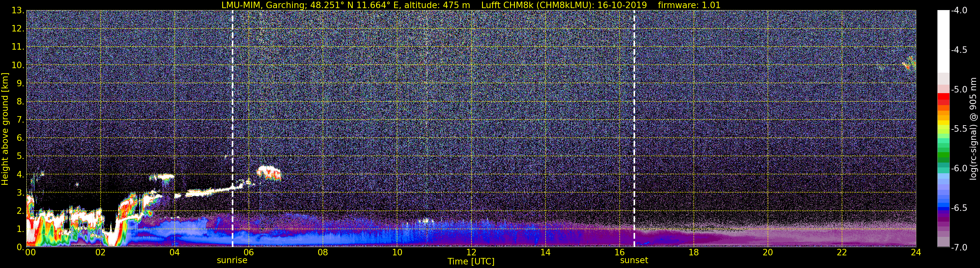
Task: Click the height axis tick label '13.'
Action: 18,11
